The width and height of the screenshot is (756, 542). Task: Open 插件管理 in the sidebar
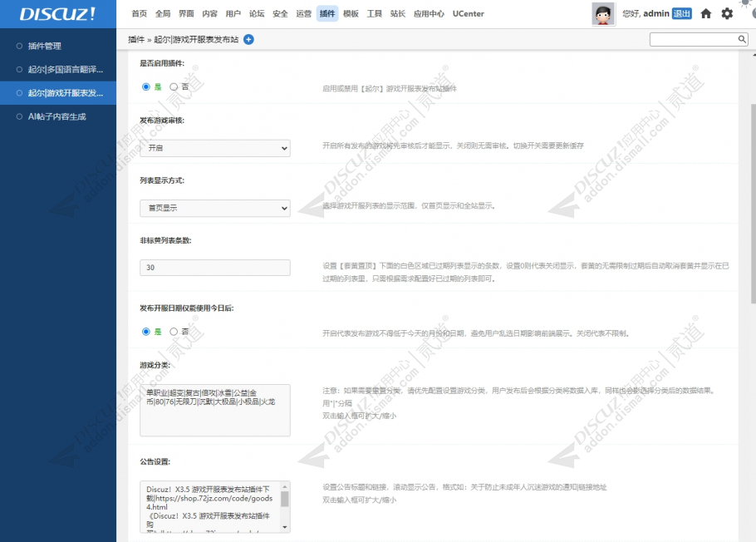click(58, 47)
